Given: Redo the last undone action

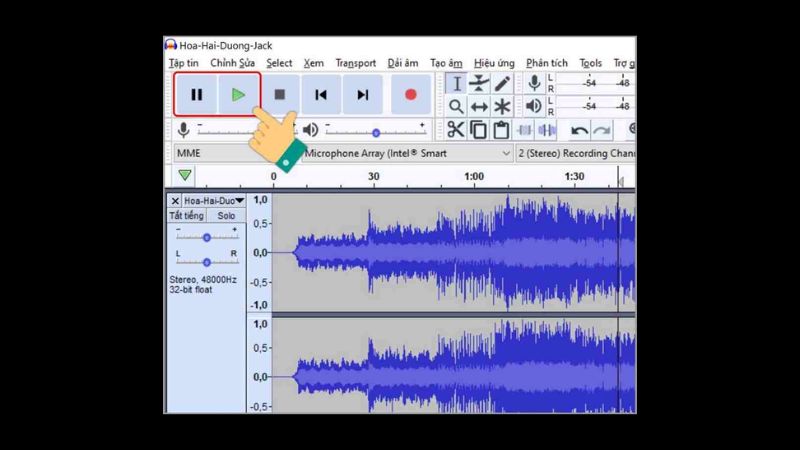Looking at the screenshot, I should pos(602,130).
